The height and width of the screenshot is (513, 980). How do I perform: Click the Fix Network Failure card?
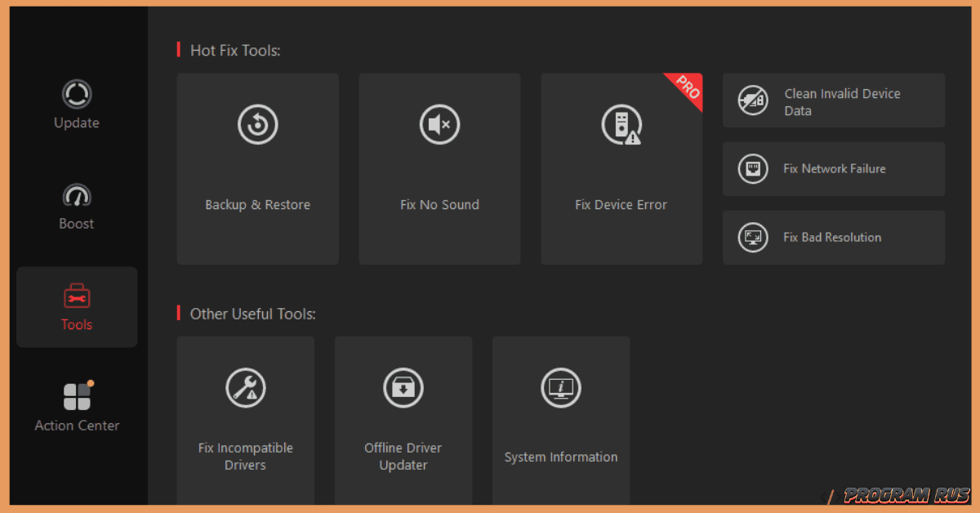coord(833,168)
